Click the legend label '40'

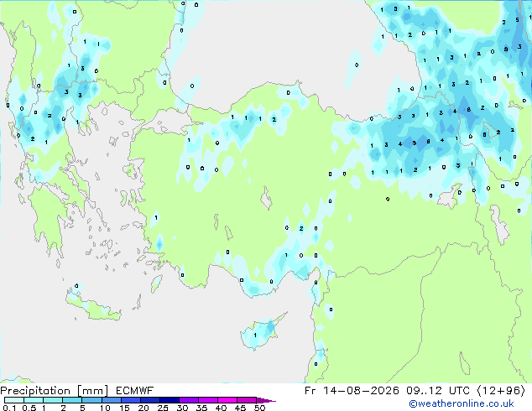[x=221, y=408]
